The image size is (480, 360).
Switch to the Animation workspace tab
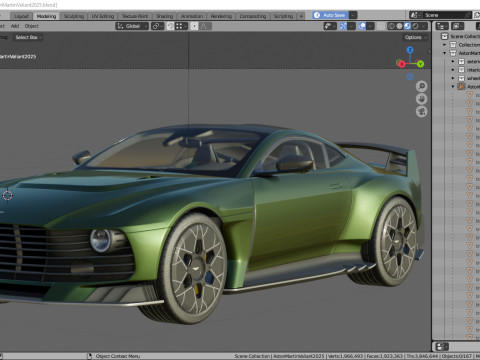click(x=192, y=16)
